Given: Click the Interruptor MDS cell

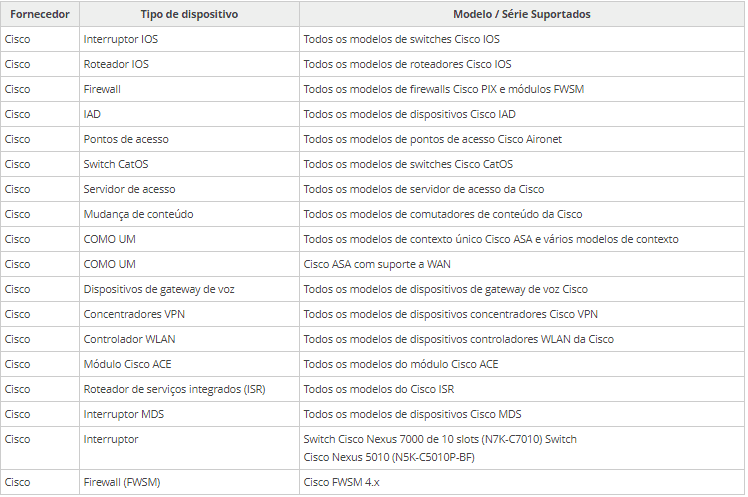Looking at the screenshot, I should [x=124, y=415].
